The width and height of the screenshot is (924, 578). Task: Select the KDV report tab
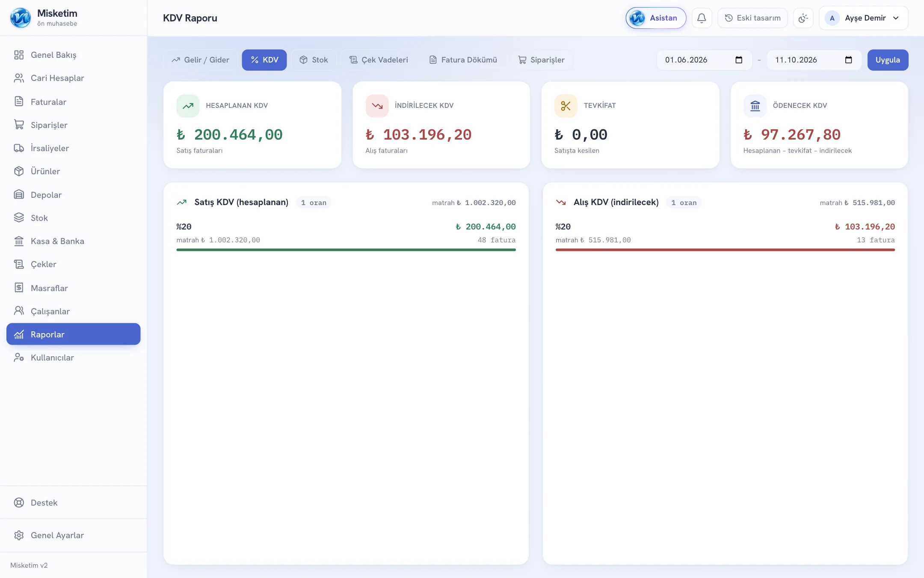264,60
